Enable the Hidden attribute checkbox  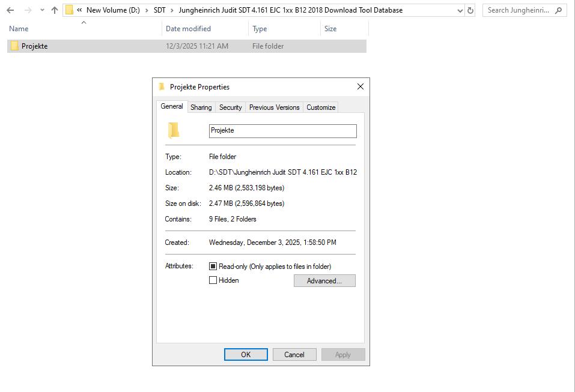tap(213, 280)
